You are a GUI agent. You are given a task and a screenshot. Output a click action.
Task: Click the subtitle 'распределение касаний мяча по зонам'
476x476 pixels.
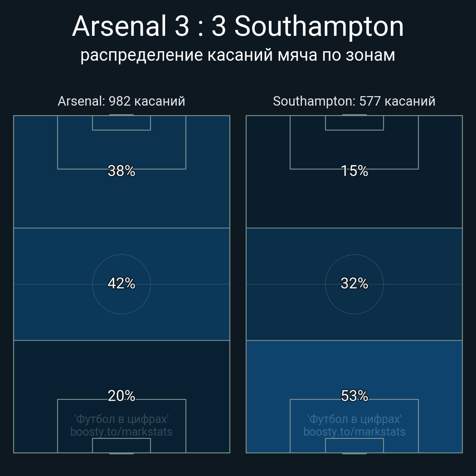pos(238,55)
